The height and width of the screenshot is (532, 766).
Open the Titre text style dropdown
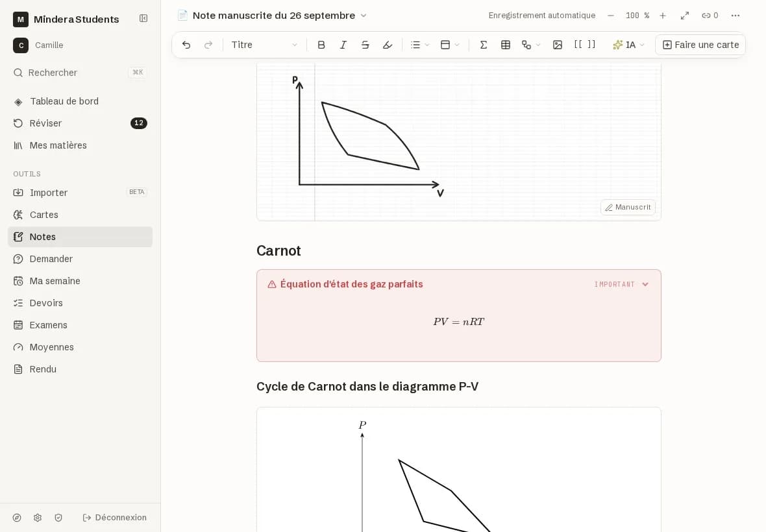point(264,45)
